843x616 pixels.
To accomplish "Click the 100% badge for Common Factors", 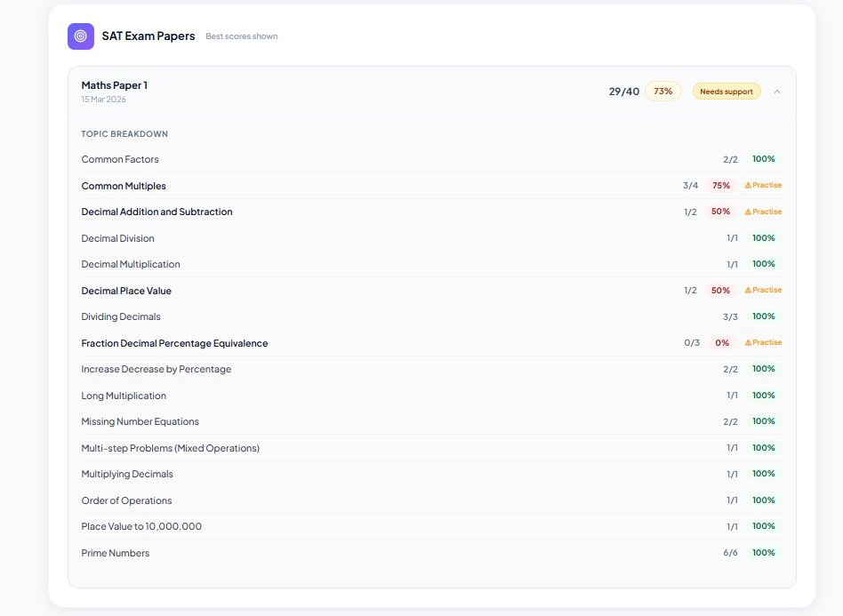I will point(763,159).
